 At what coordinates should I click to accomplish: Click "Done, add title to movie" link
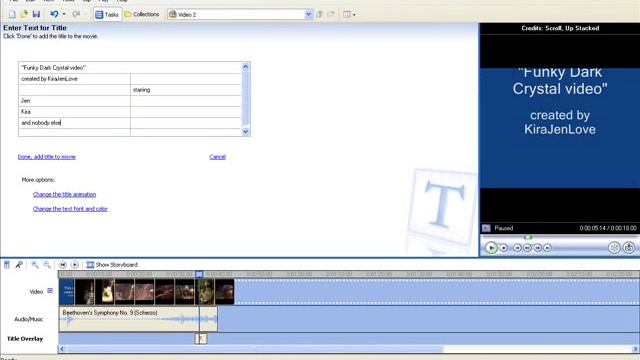(47, 157)
